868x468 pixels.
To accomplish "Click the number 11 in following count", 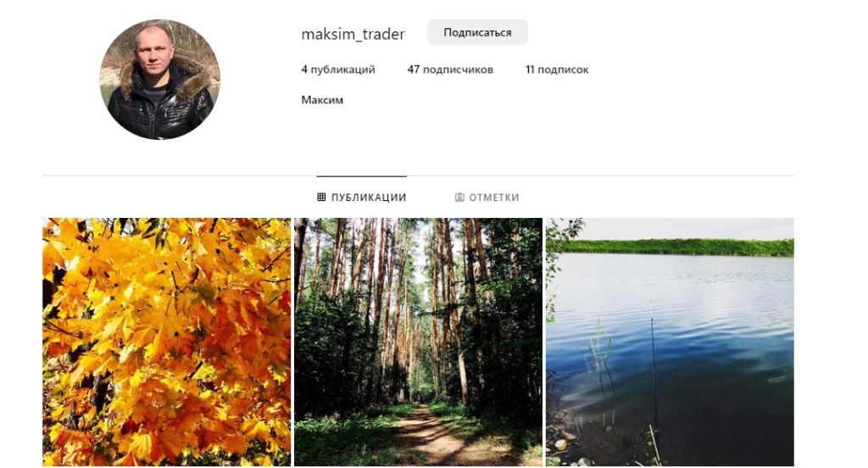I will point(530,70).
